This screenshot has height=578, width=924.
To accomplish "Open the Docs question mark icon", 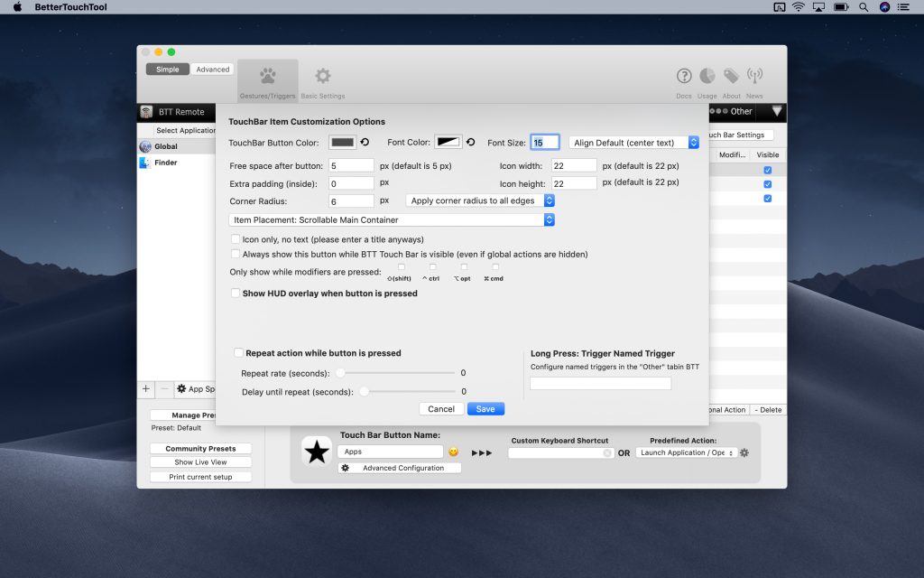I will [x=684, y=76].
